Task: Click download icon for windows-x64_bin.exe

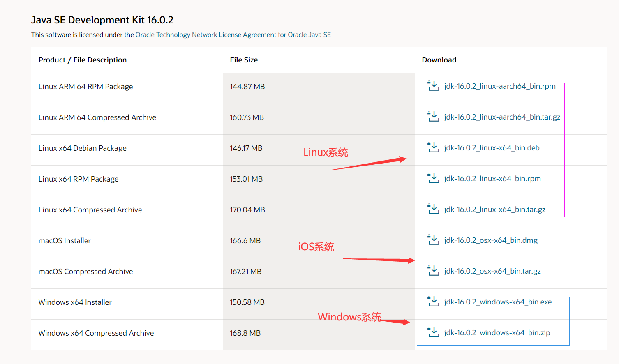Action: [x=433, y=302]
